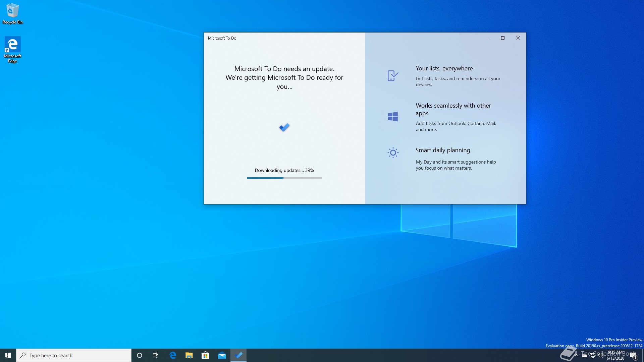The height and width of the screenshot is (362, 644).
Task: Open the volume speaker tray icon
Action: click(601, 355)
